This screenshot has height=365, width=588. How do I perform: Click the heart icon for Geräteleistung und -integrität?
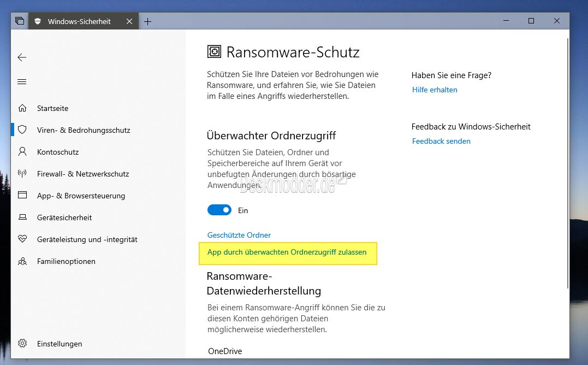click(22, 239)
